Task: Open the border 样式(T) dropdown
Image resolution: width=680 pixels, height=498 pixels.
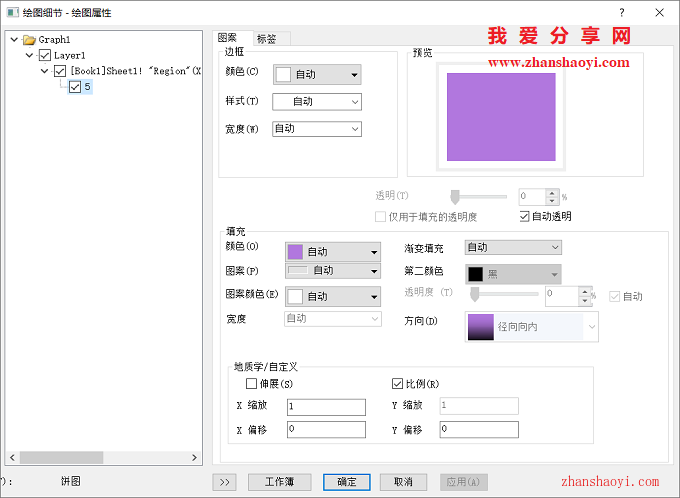Action: click(317, 102)
